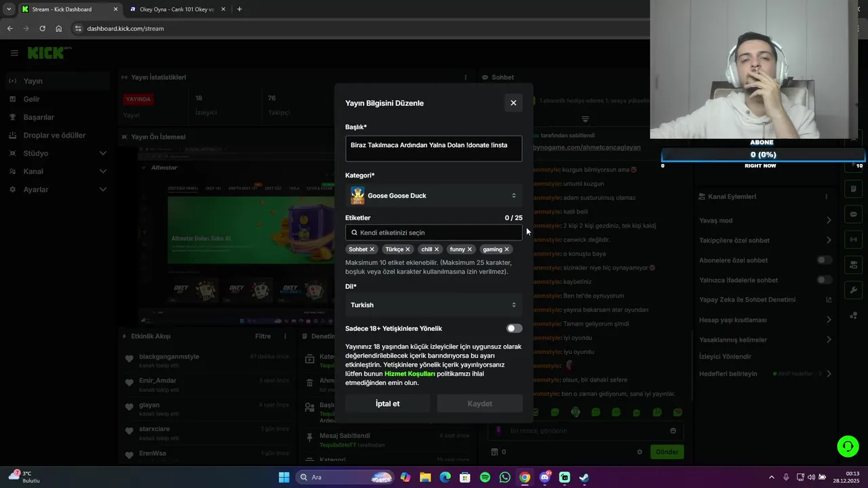
Task: Open Yasaklanmış kelimeler setting
Action: click(765, 340)
